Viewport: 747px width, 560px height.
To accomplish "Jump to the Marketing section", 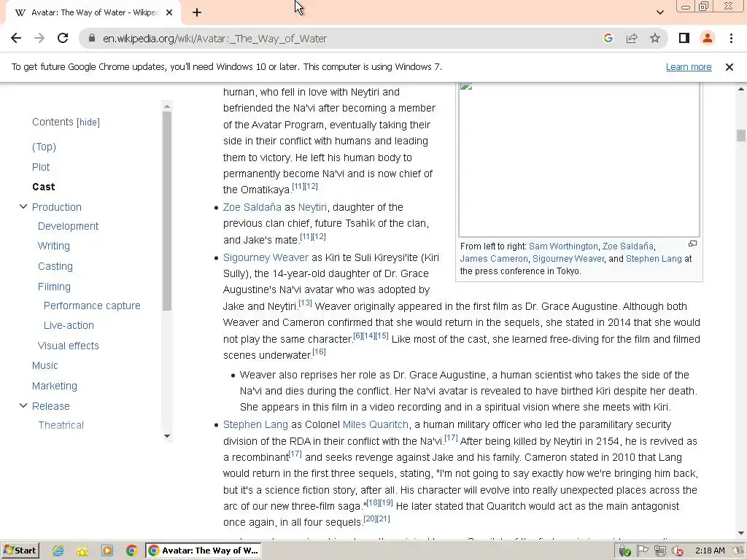I will point(54,386).
